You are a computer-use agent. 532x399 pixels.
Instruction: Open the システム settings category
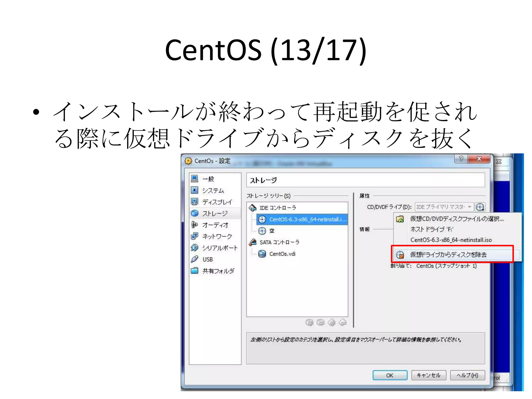point(215,190)
